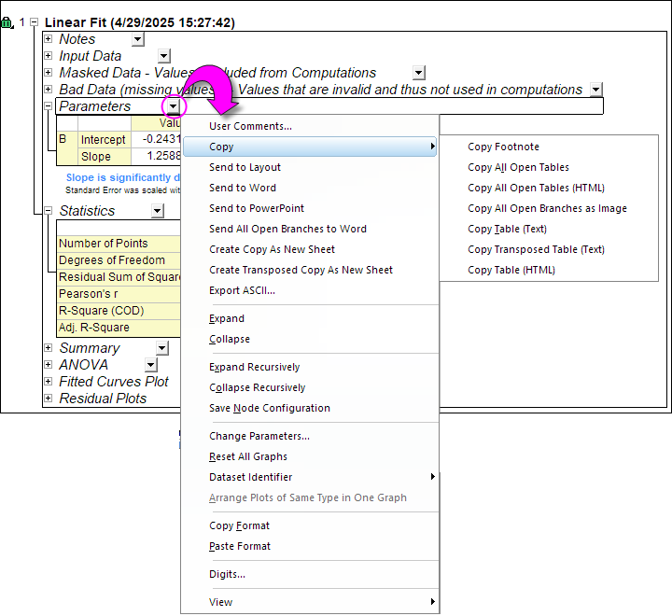This screenshot has height=616, width=672.
Task: Open the Dataset Identifier submenu
Action: tap(250, 477)
